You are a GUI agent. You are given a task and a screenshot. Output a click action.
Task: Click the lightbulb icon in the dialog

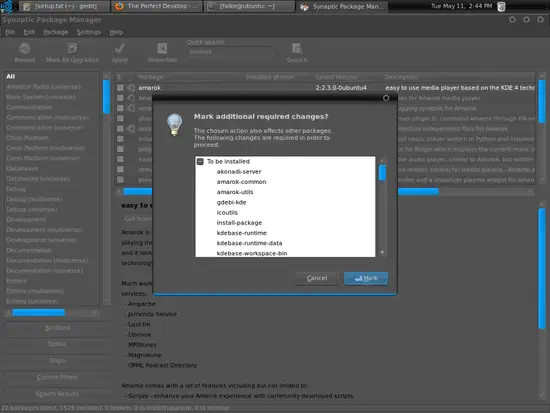click(174, 125)
